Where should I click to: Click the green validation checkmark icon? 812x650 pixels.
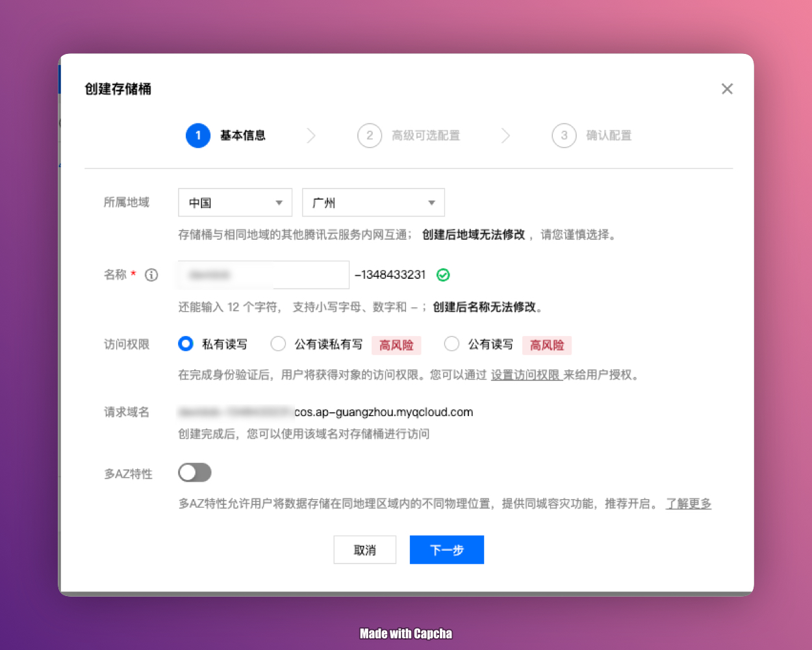443,275
